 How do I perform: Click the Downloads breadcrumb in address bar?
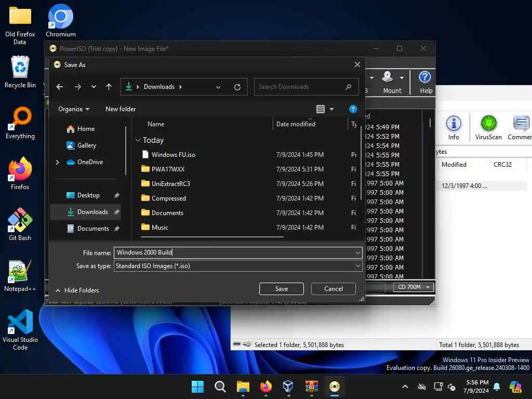(159, 87)
